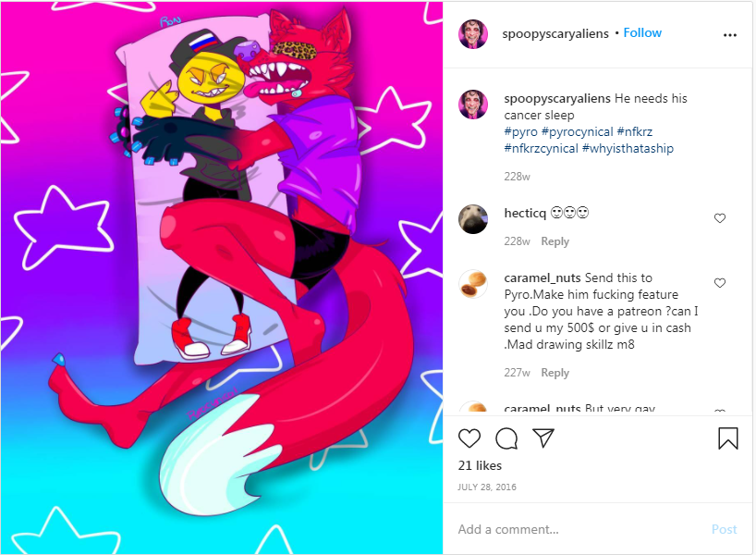Open the #nfkrz hashtag
This screenshot has width=756, height=555.
(635, 131)
